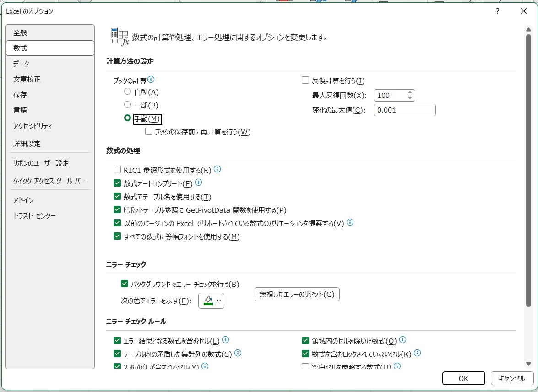538x392 pixels.
Task: Close the Excel のオプション dialog
Action: pyautogui.click(x=524, y=11)
